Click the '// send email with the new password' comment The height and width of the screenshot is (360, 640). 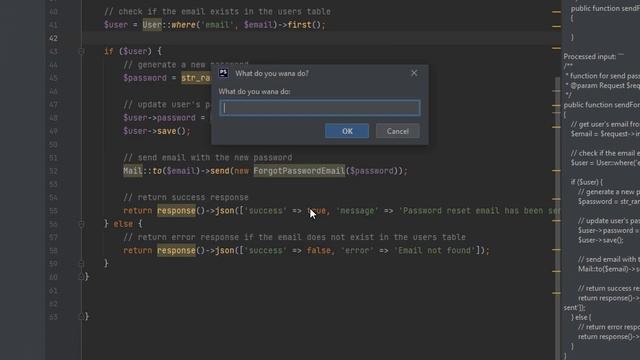coord(208,158)
